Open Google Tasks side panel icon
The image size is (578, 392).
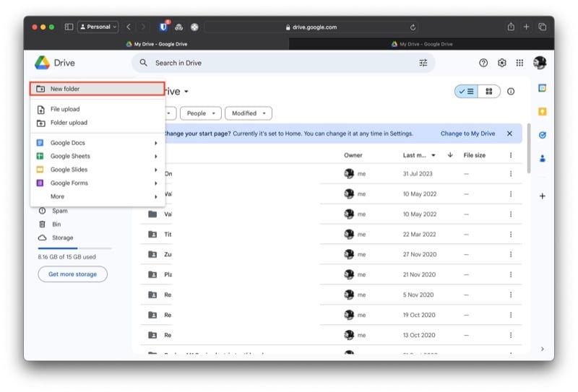(543, 135)
